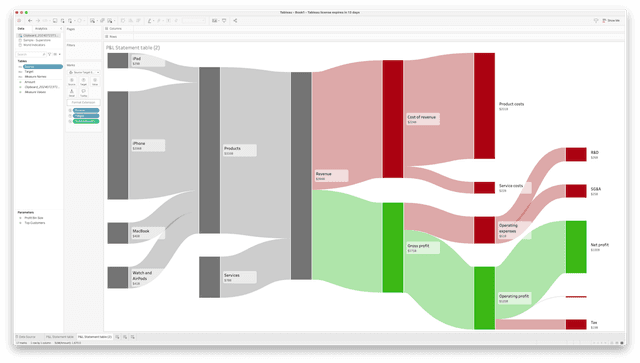The width and height of the screenshot is (640, 363).
Task: Click the Undo back arrow
Action: click(30, 20)
